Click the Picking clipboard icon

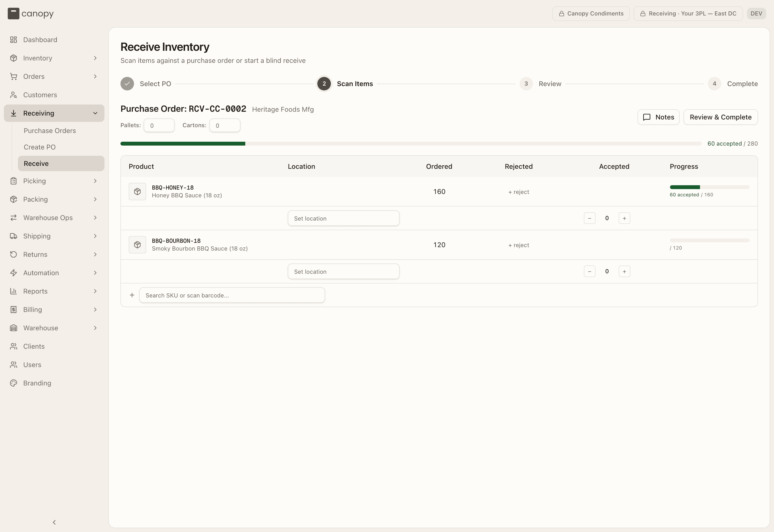point(13,181)
